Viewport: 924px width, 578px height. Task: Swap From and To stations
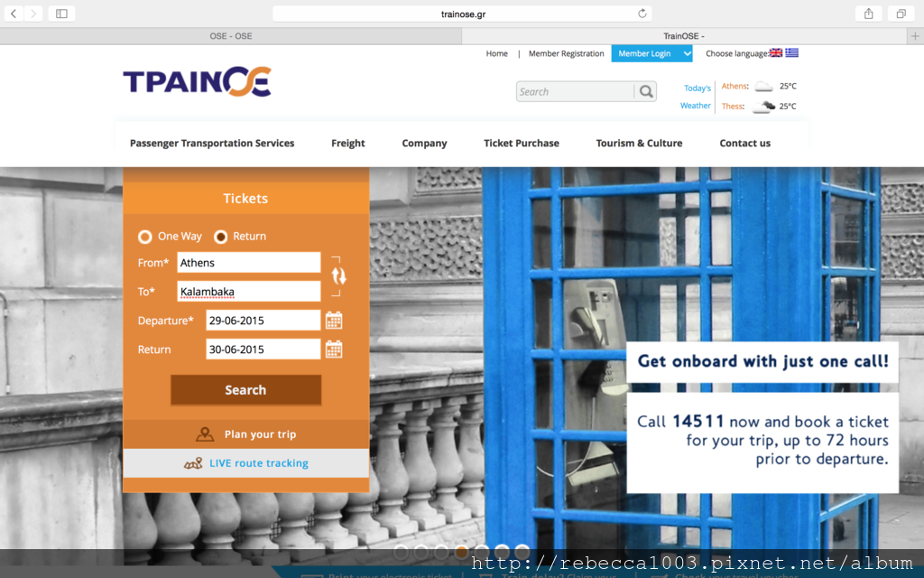point(338,276)
